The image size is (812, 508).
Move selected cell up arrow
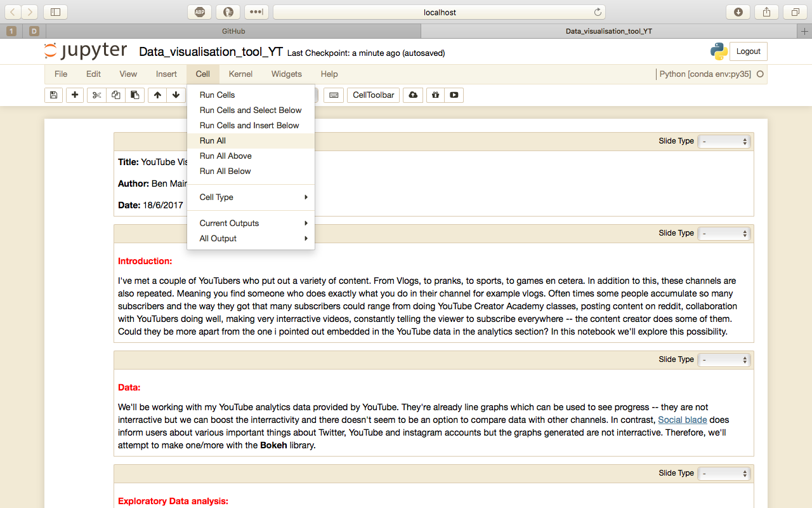tap(157, 95)
